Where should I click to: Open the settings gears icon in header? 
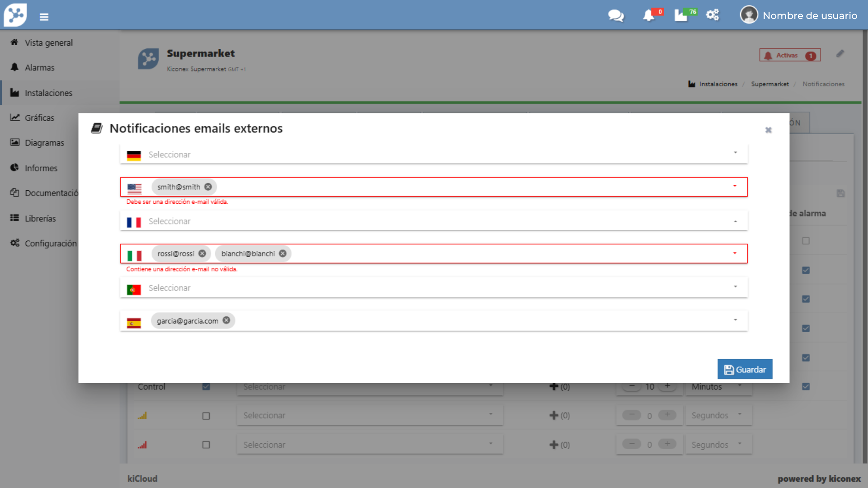(712, 15)
